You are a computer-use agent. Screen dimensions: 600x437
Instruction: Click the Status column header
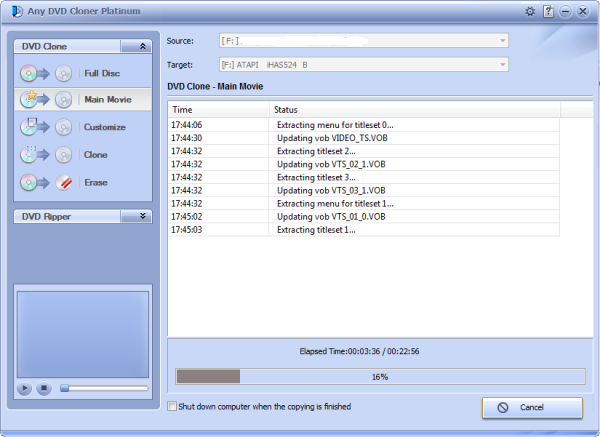point(415,109)
